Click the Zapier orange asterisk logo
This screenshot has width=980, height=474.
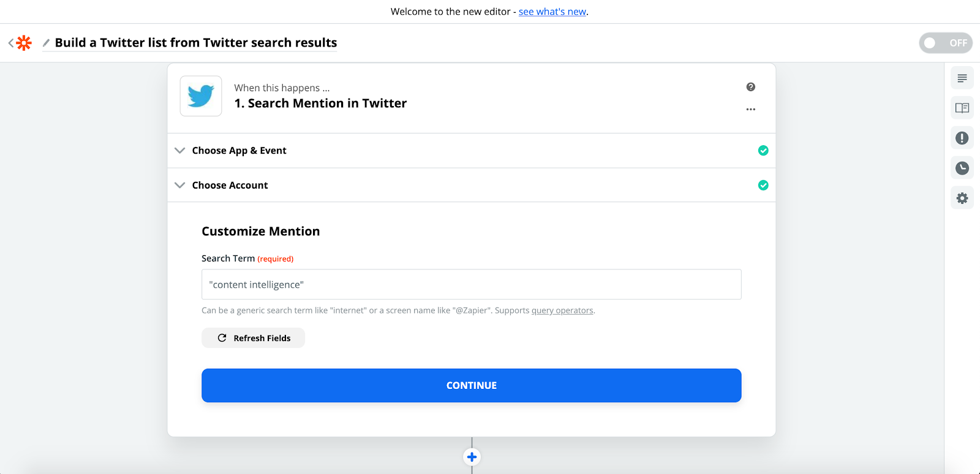pos(24,43)
